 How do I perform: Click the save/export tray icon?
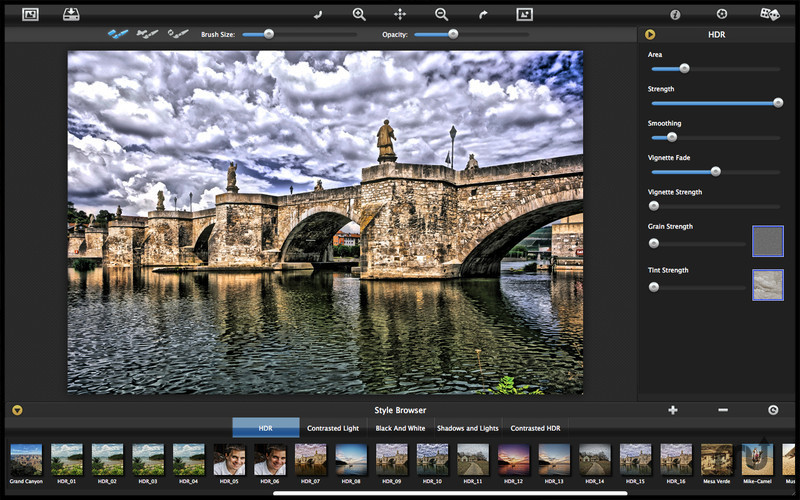tap(71, 14)
